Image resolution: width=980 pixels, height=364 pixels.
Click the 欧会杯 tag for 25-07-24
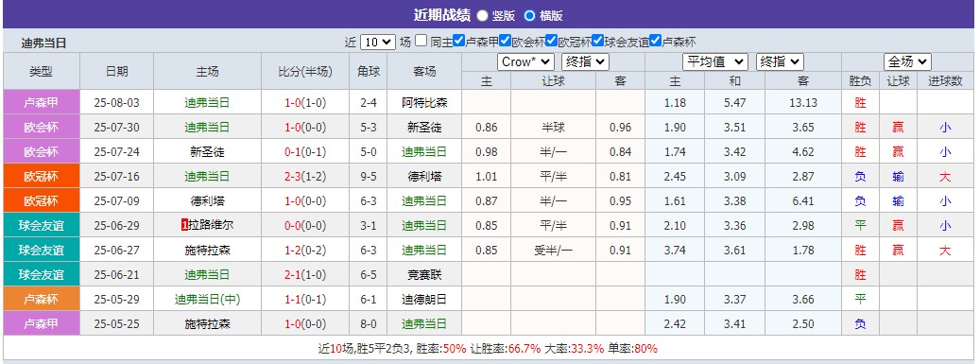tap(42, 151)
